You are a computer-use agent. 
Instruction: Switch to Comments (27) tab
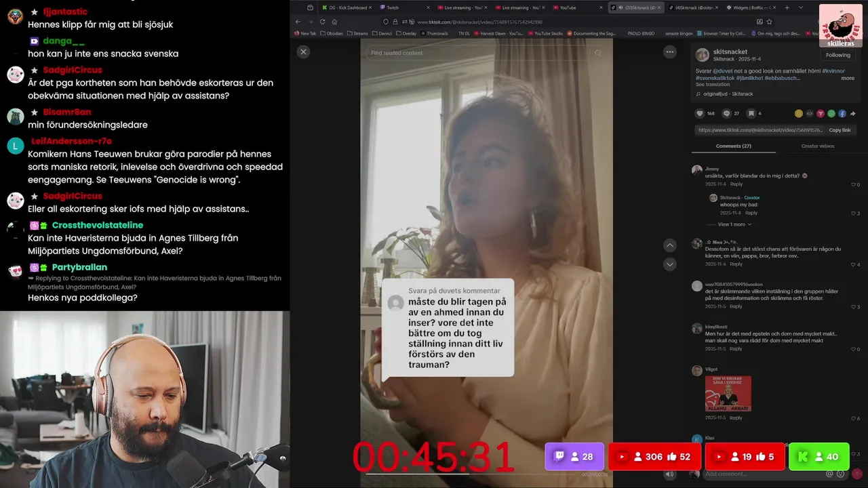[x=733, y=146]
